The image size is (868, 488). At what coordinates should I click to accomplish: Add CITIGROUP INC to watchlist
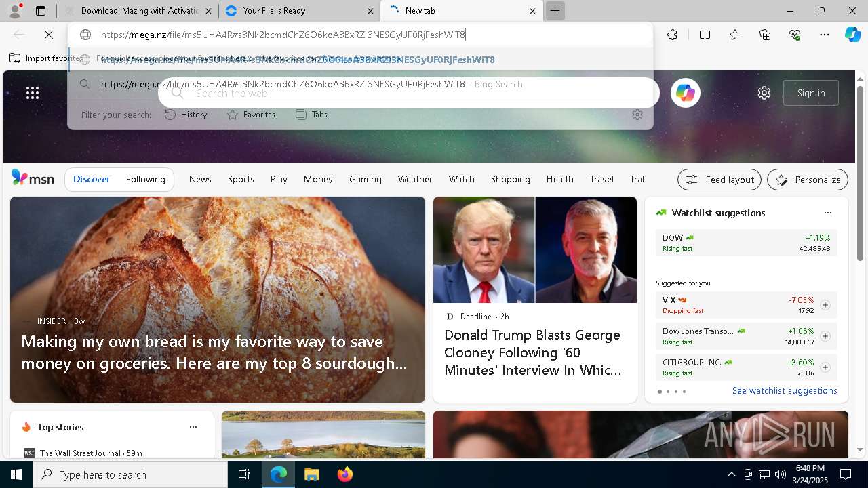pos(825,367)
